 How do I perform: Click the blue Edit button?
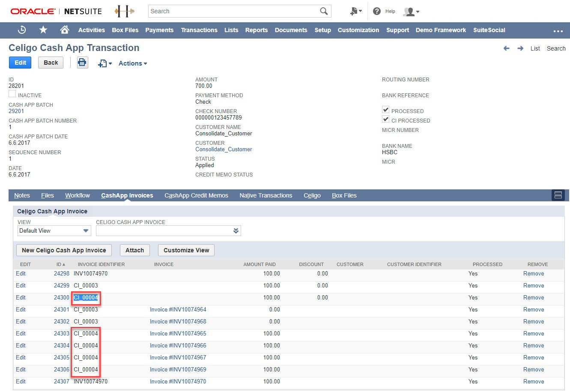click(x=20, y=63)
